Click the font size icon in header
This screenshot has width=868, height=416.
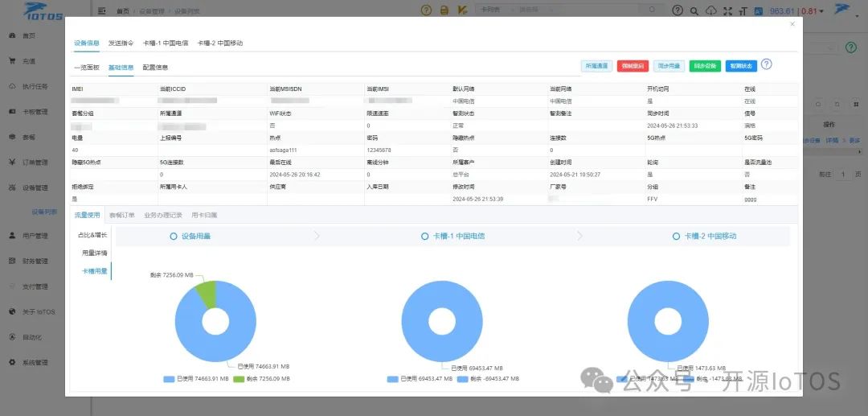click(743, 10)
